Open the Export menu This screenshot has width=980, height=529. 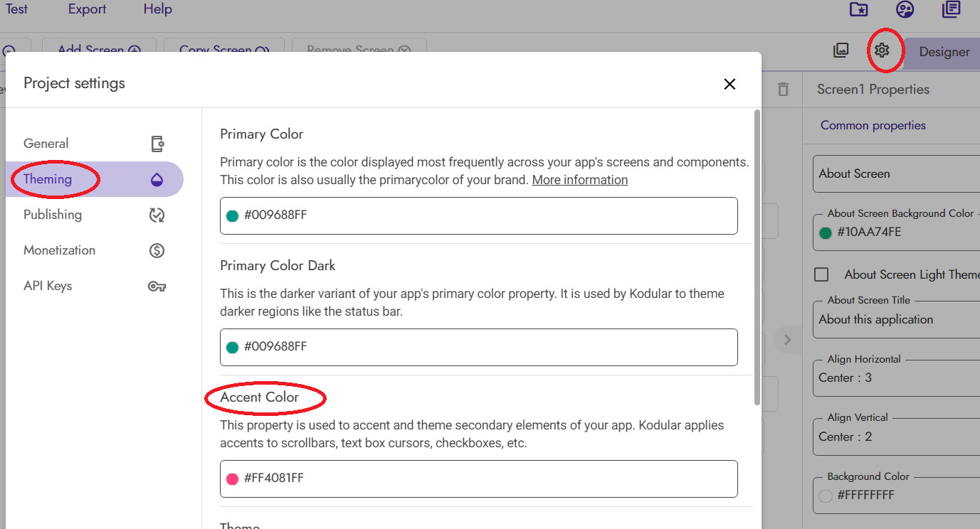[87, 9]
